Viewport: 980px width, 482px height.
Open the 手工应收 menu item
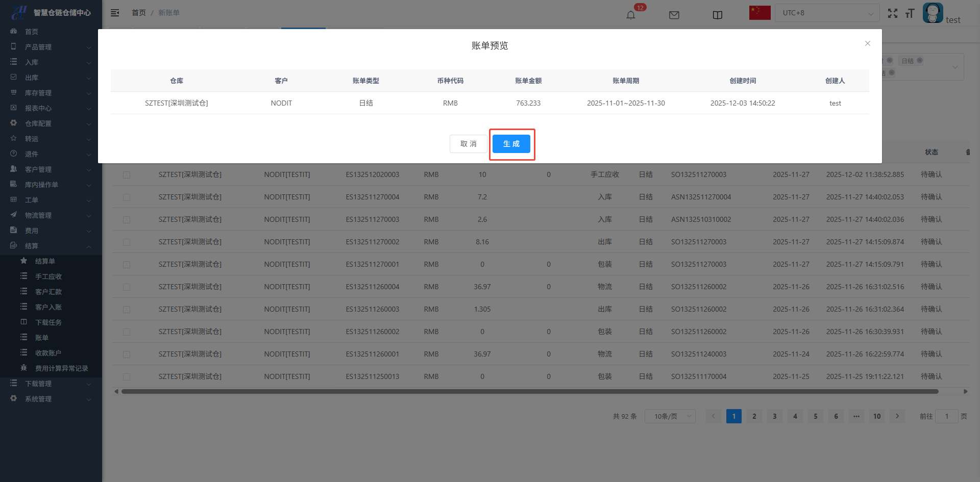coord(48,276)
